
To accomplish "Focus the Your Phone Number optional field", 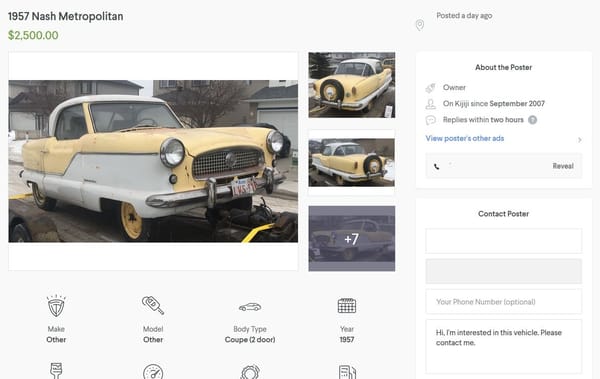I will pyautogui.click(x=504, y=302).
